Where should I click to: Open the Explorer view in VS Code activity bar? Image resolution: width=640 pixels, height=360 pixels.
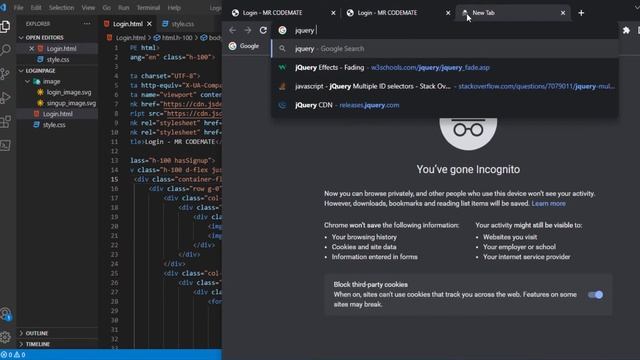(5, 27)
